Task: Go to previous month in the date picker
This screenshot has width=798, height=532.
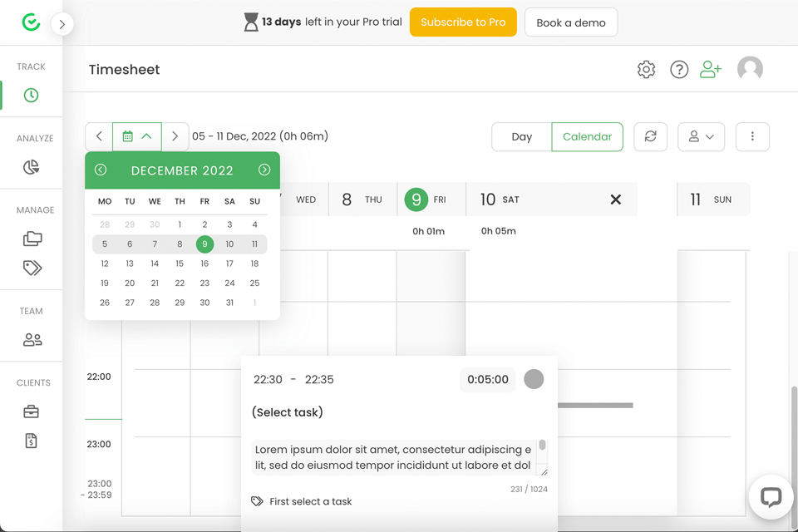Action: pyautogui.click(x=101, y=170)
